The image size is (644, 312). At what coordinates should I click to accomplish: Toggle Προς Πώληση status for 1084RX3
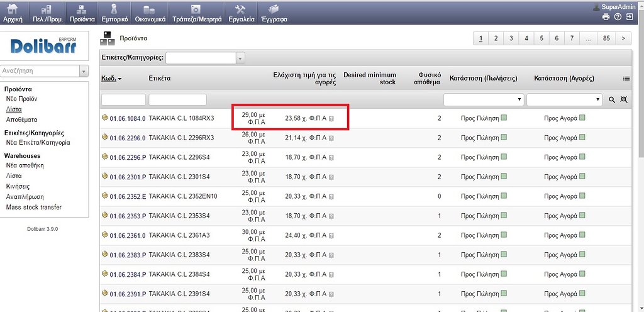[x=504, y=118]
